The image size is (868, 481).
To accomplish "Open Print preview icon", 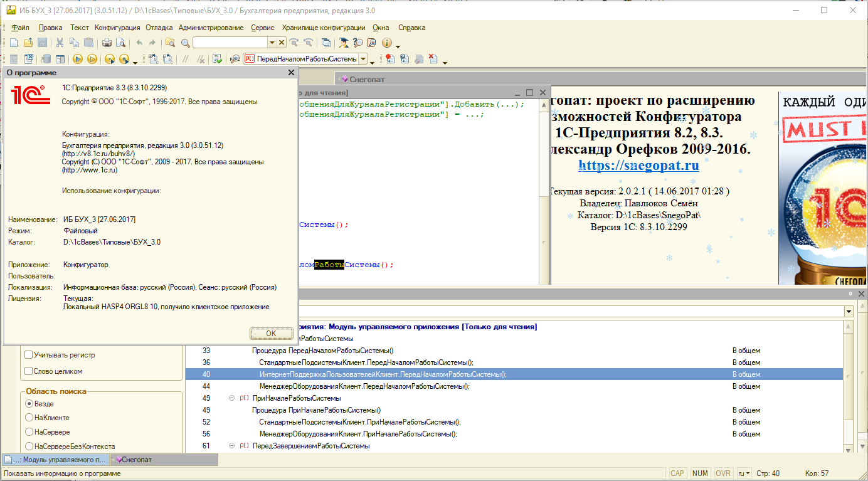I will 120,43.
